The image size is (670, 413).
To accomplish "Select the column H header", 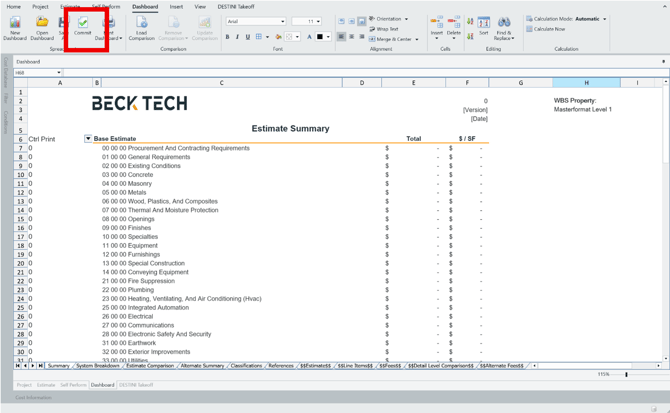I will [x=586, y=83].
